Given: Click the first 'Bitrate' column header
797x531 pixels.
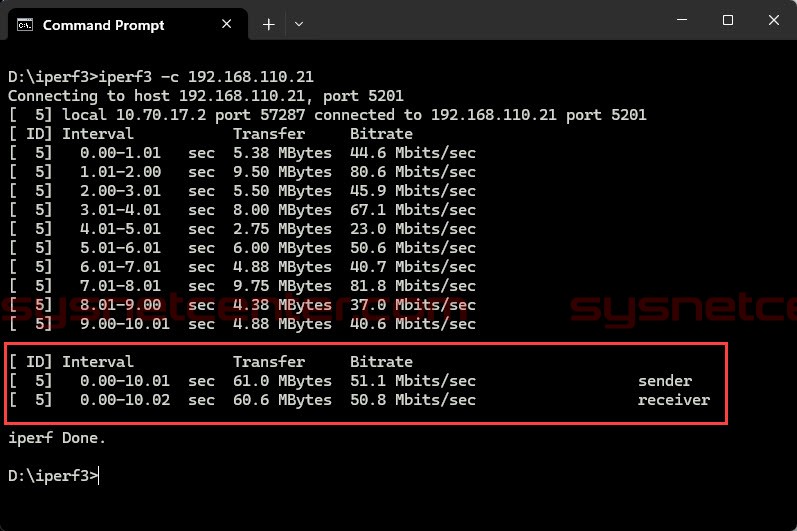Looking at the screenshot, I should coord(381,134).
